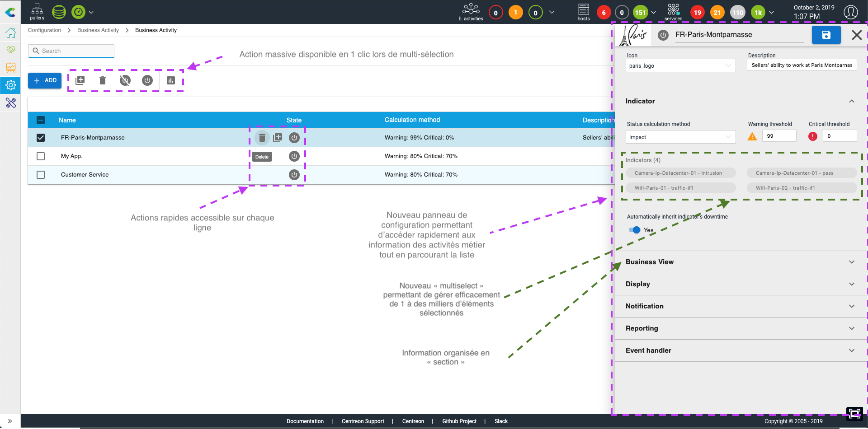Open the Status calculation method dropdown
This screenshot has height=429, width=868.
pos(680,137)
